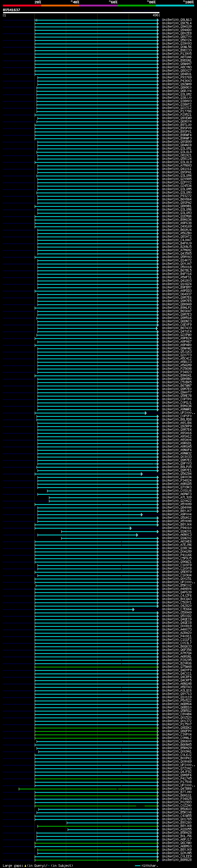Select hit label UniRef100_P17786
197x868 pixels.
(x=177, y=111)
